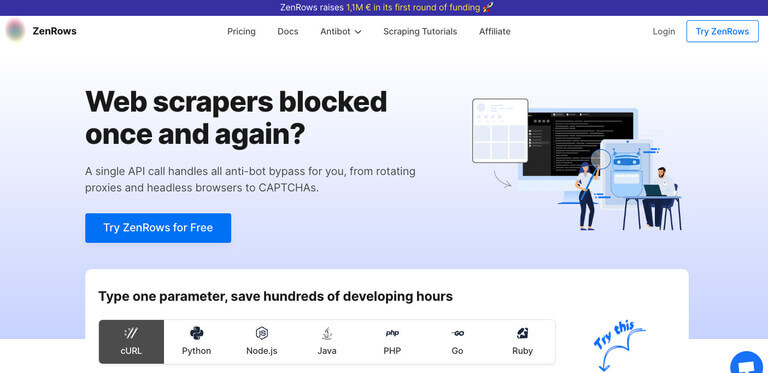Click the hero illustration image
The image size is (768, 373).
coord(576,164)
